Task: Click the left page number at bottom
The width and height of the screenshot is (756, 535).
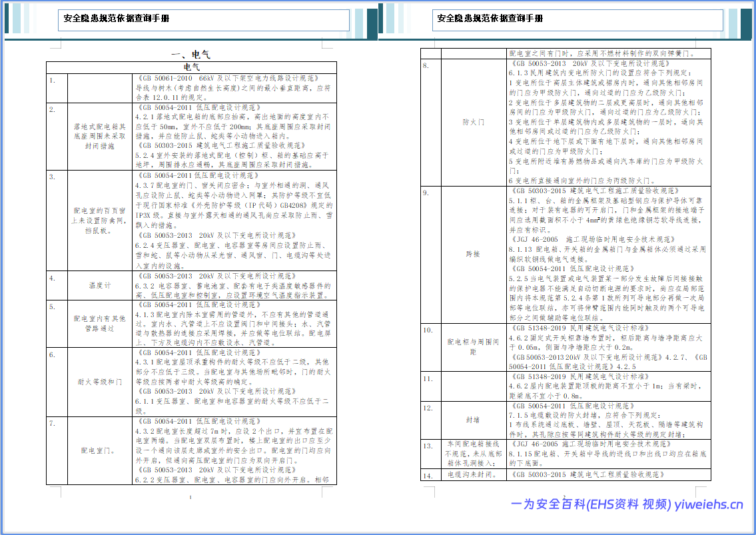Action: [x=191, y=497]
